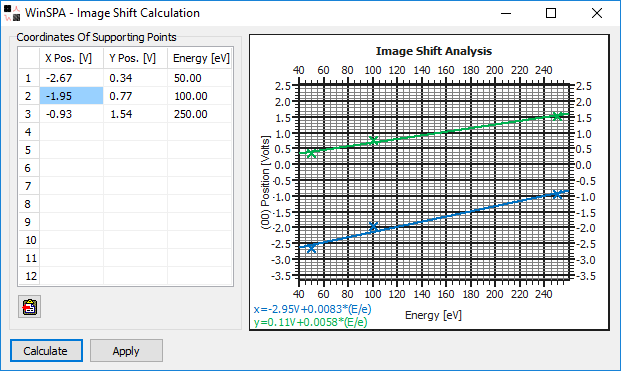621x371 pixels.
Task: Click empty X Pos. cell in row 5
Action: pos(71,150)
